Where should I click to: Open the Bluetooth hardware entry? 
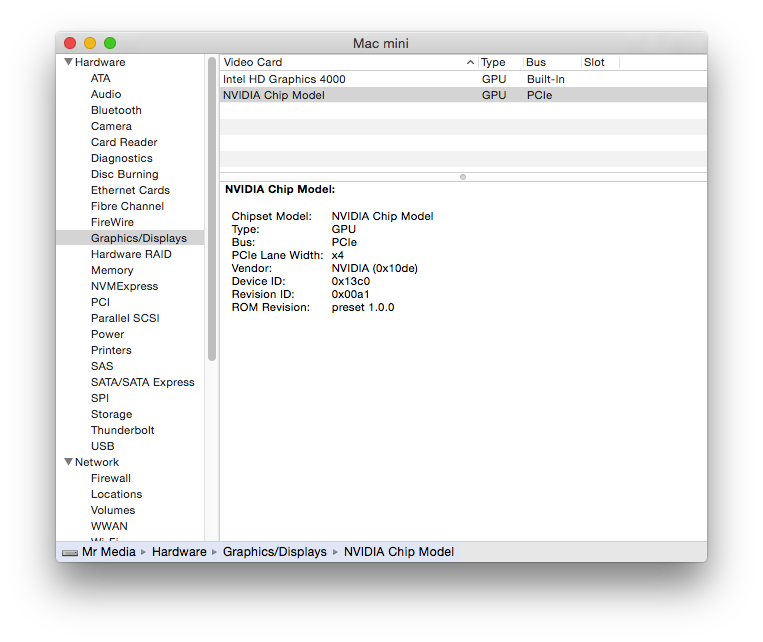pos(116,110)
